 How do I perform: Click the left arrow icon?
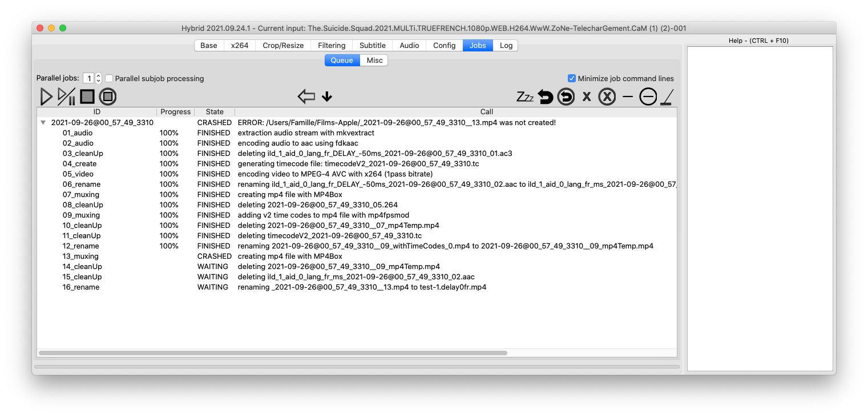click(306, 97)
